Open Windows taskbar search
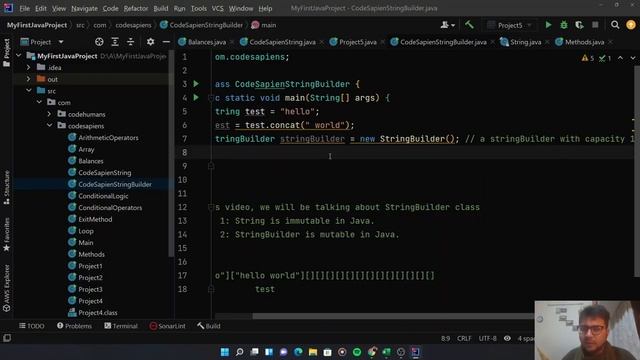This screenshot has height=360, width=640. click(240, 352)
